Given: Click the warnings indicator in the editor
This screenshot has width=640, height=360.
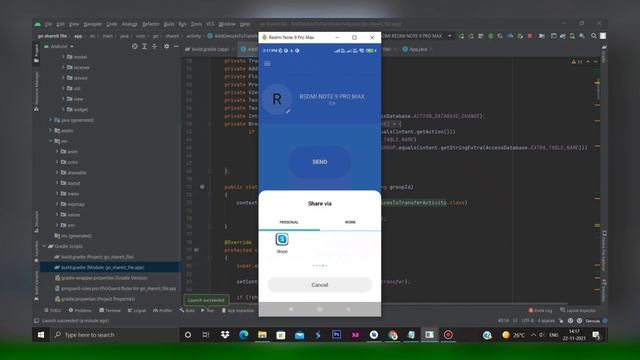Looking at the screenshot, I should point(577,62).
